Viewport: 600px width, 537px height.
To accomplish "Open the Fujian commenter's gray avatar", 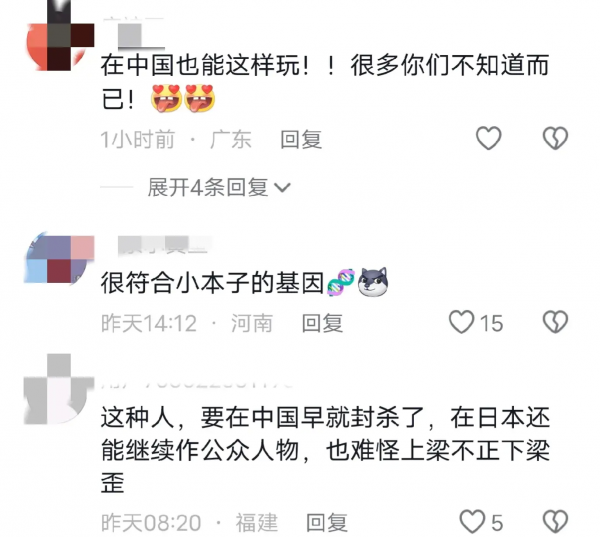I will pyautogui.click(x=59, y=389).
